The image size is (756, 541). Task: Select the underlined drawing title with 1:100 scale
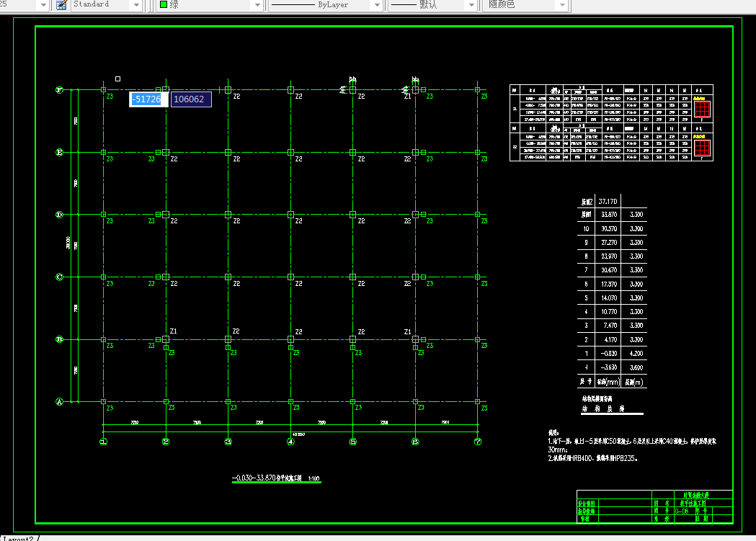click(276, 478)
